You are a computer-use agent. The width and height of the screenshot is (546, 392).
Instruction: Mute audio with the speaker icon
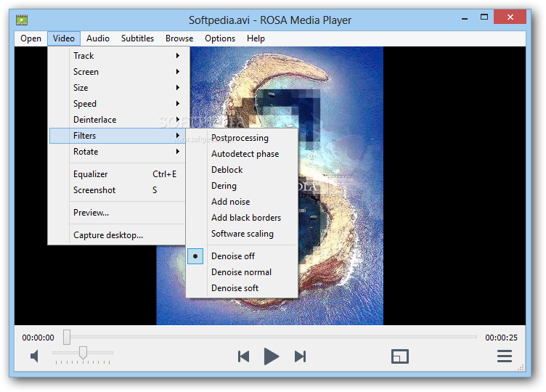pyautogui.click(x=34, y=356)
